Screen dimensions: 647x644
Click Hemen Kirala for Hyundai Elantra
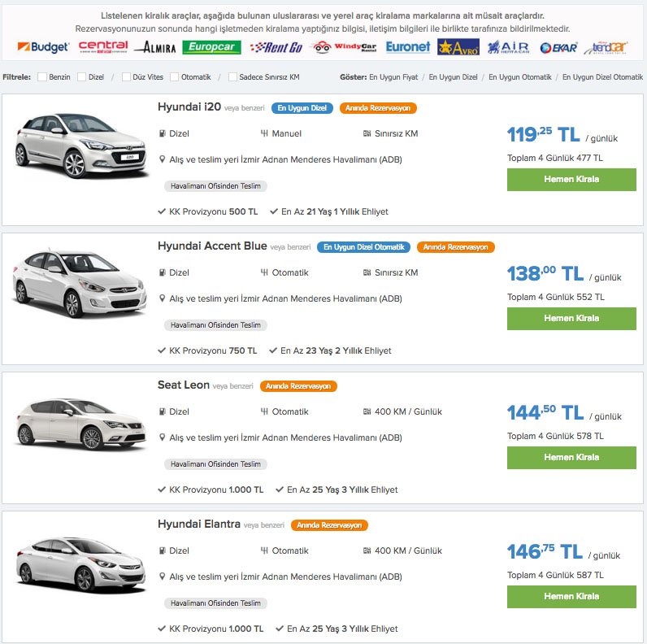click(x=571, y=597)
